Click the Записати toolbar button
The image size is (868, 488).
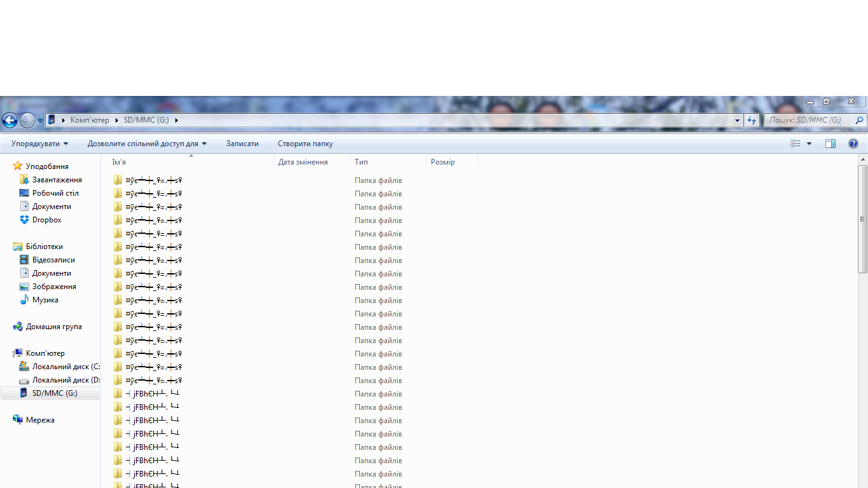tap(242, 144)
